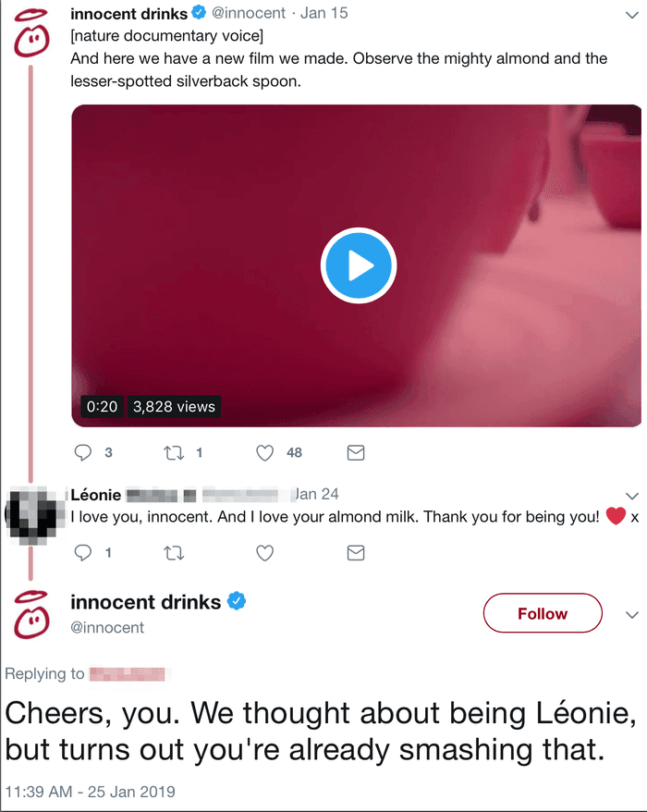Follow innocent drinks
Screen dimensions: 647x812
[x=543, y=613]
